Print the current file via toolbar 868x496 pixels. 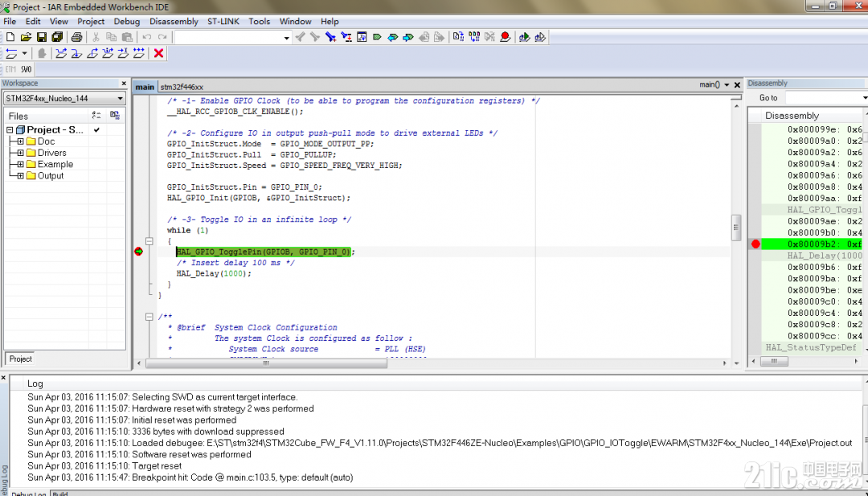pos(76,37)
